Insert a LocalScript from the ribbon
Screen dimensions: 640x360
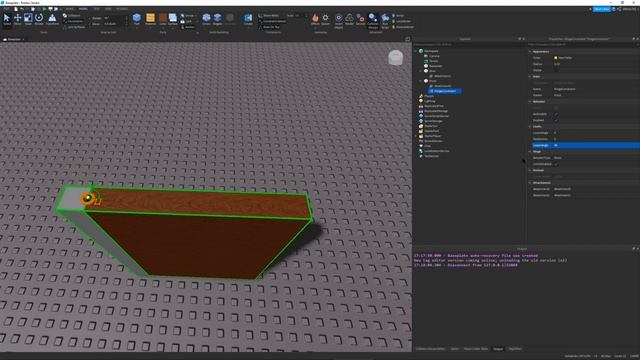click(x=401, y=21)
